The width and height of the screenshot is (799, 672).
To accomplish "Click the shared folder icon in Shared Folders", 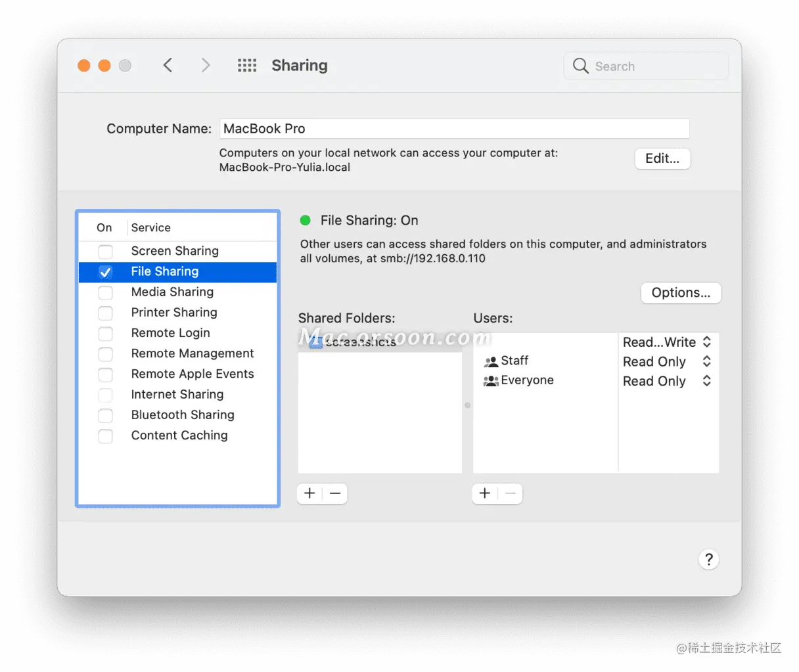I will point(316,342).
